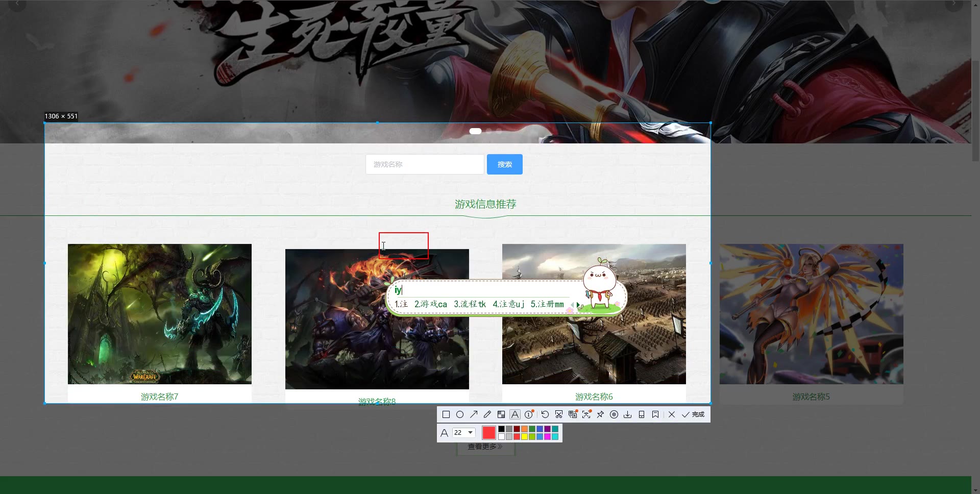This screenshot has width=980, height=494.
Task: Pick the orange color swatch
Action: [524, 429]
